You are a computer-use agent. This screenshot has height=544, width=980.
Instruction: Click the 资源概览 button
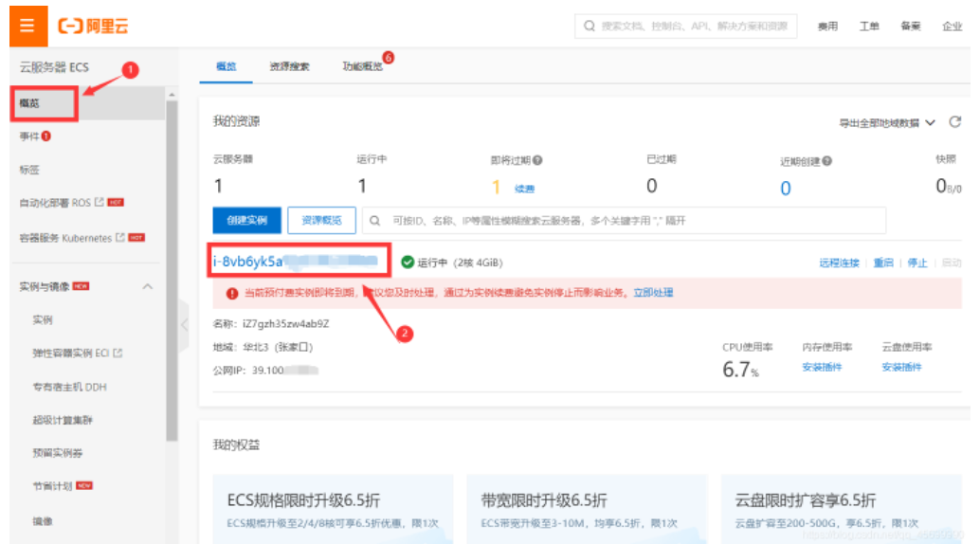(322, 220)
